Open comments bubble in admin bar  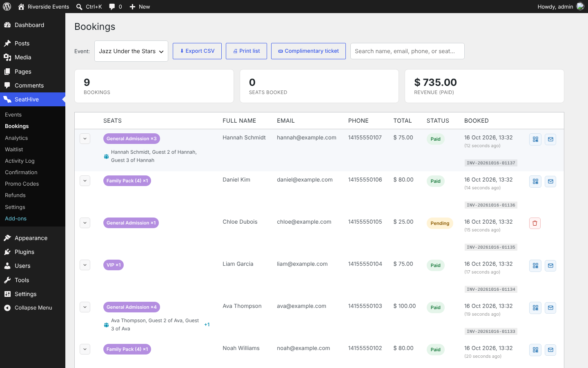tap(116, 7)
